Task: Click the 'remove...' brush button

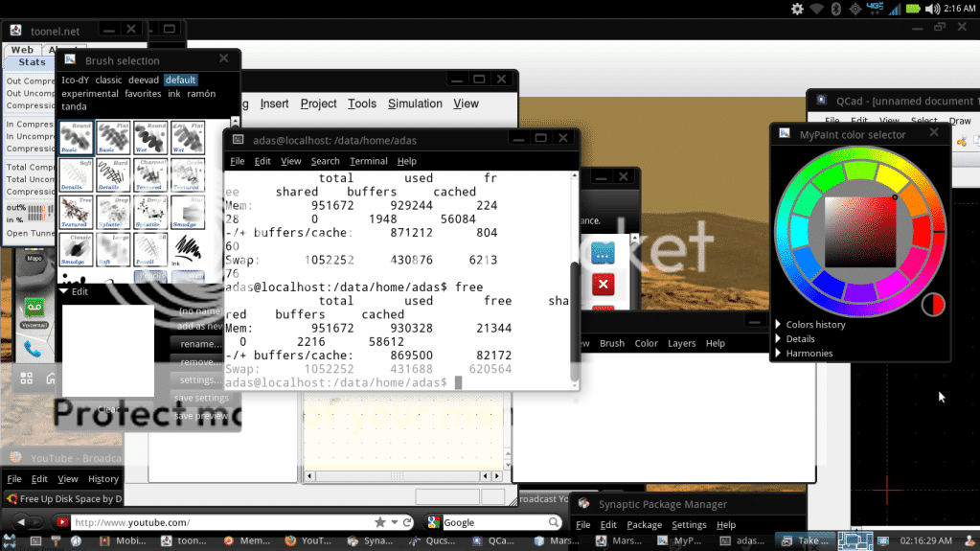Action: coord(200,362)
